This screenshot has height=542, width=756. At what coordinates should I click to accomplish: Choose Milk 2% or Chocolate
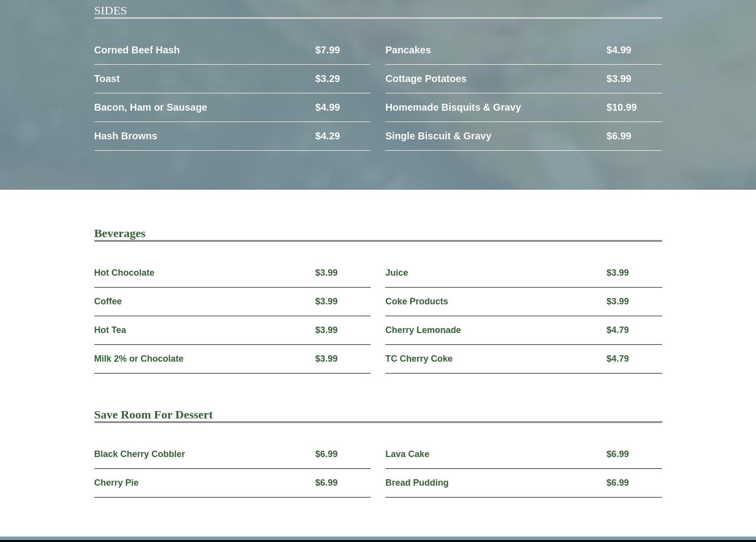point(138,359)
